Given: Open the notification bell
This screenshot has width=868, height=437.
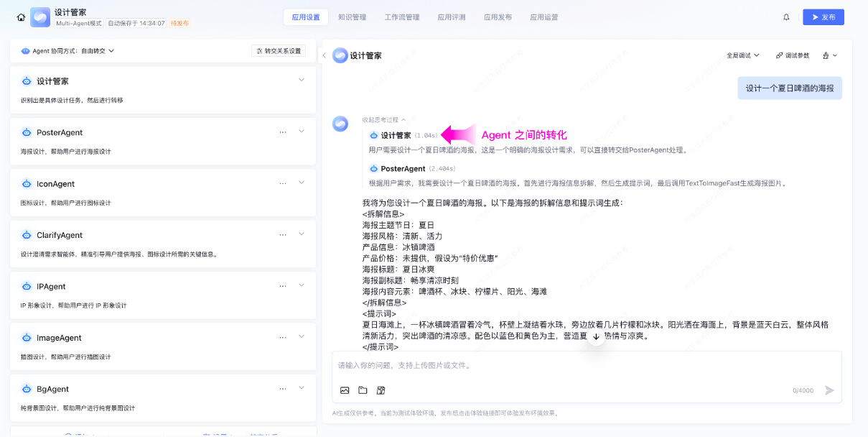Looking at the screenshot, I should 786,17.
